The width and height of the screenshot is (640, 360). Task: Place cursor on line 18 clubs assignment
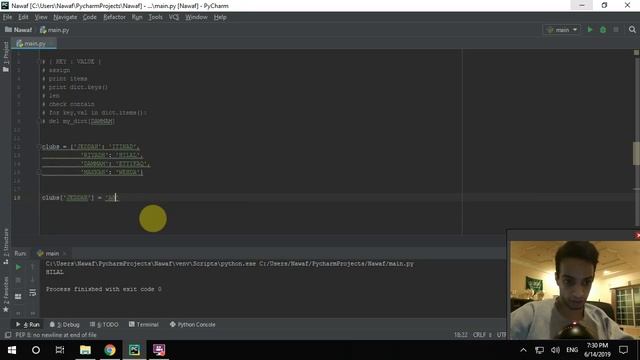(x=80, y=198)
